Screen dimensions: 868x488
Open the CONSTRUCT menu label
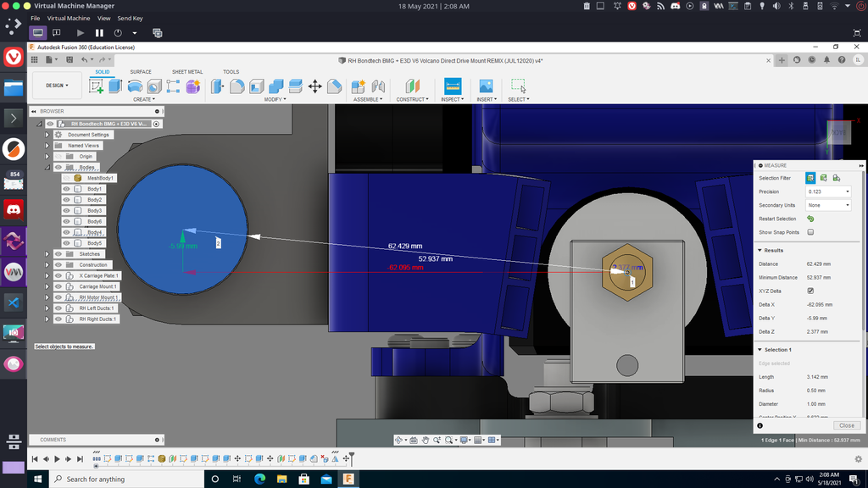click(x=413, y=100)
